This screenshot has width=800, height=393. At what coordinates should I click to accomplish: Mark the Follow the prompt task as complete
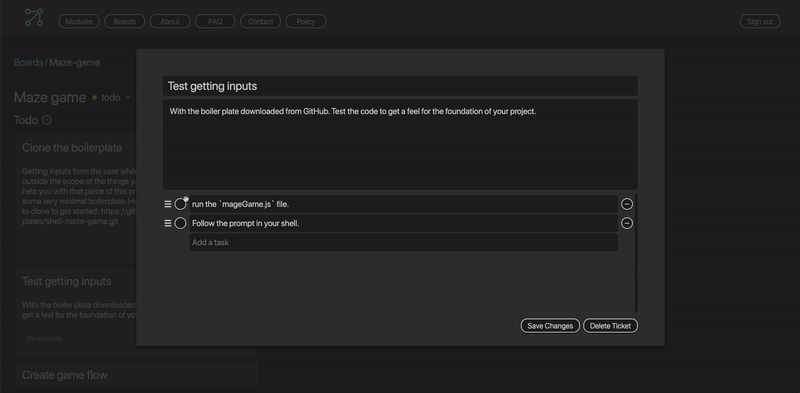pos(180,224)
